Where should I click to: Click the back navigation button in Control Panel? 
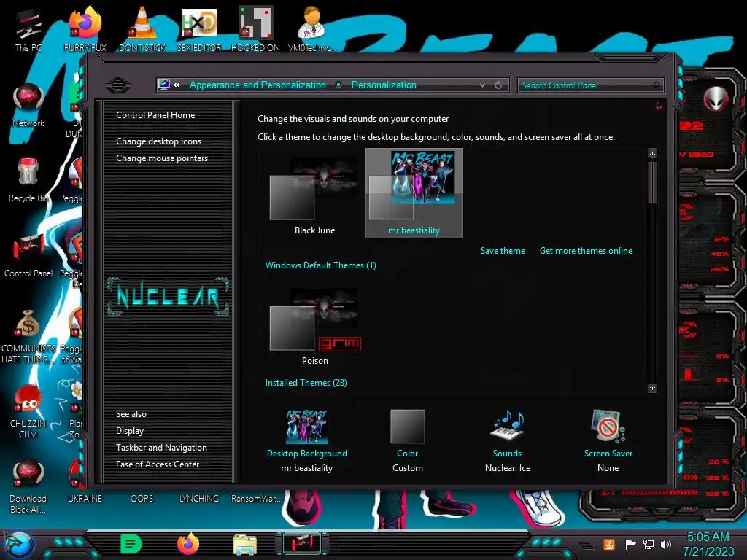pyautogui.click(x=118, y=85)
